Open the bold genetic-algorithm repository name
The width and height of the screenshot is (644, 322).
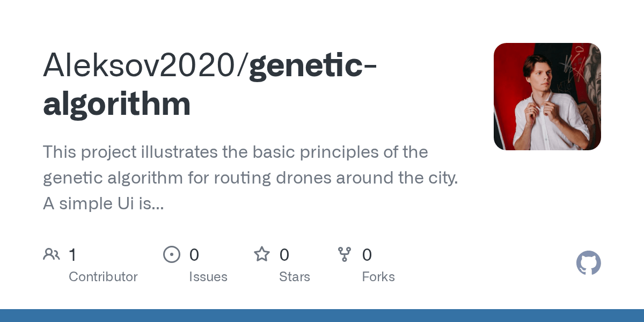[x=312, y=64]
